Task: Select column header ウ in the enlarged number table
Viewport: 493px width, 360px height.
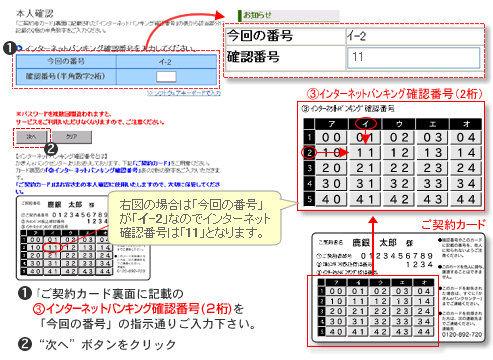Action: click(x=399, y=124)
